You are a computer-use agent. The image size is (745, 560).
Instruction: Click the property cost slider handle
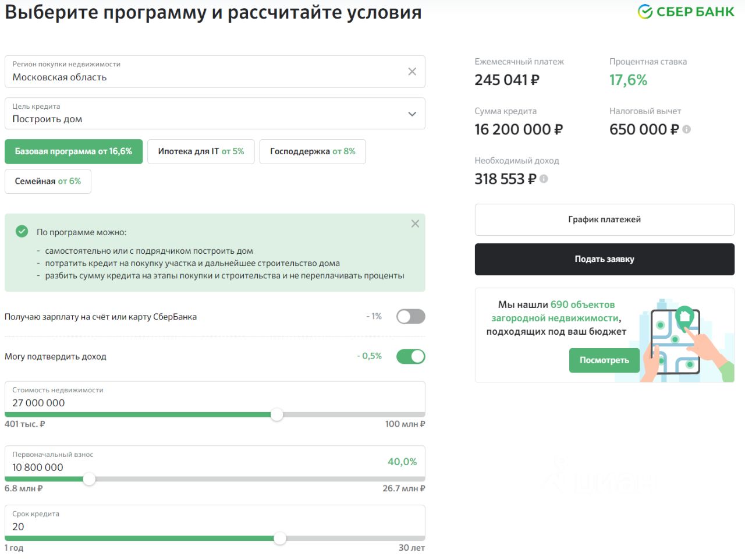click(x=277, y=414)
